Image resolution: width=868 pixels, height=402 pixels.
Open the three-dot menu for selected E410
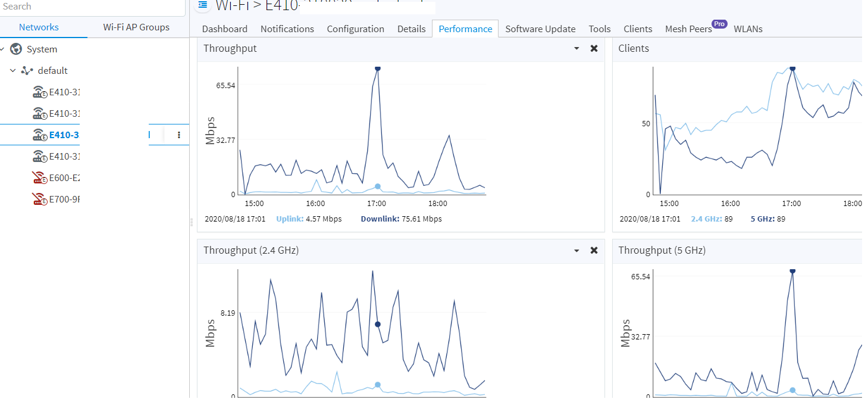pyautogui.click(x=178, y=135)
